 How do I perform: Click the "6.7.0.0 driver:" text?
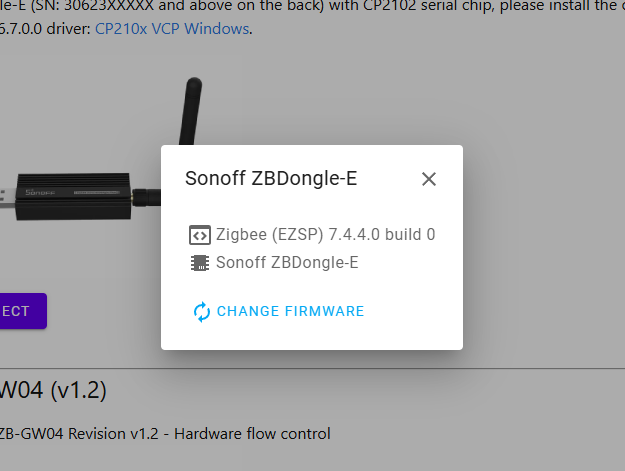pos(46,28)
